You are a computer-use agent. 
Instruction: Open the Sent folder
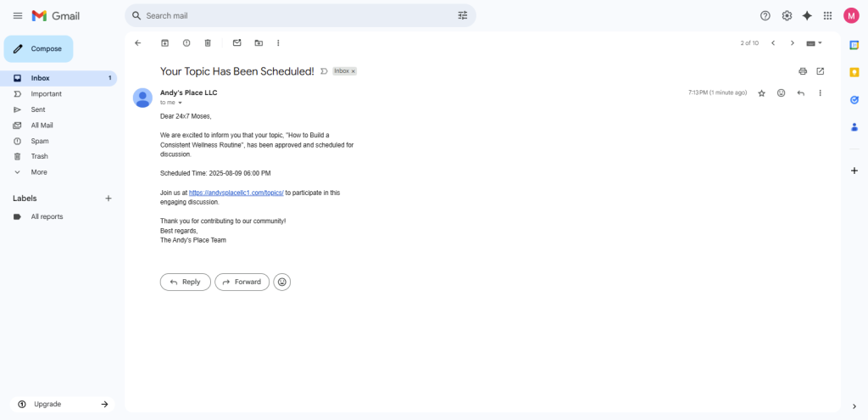pos(38,109)
